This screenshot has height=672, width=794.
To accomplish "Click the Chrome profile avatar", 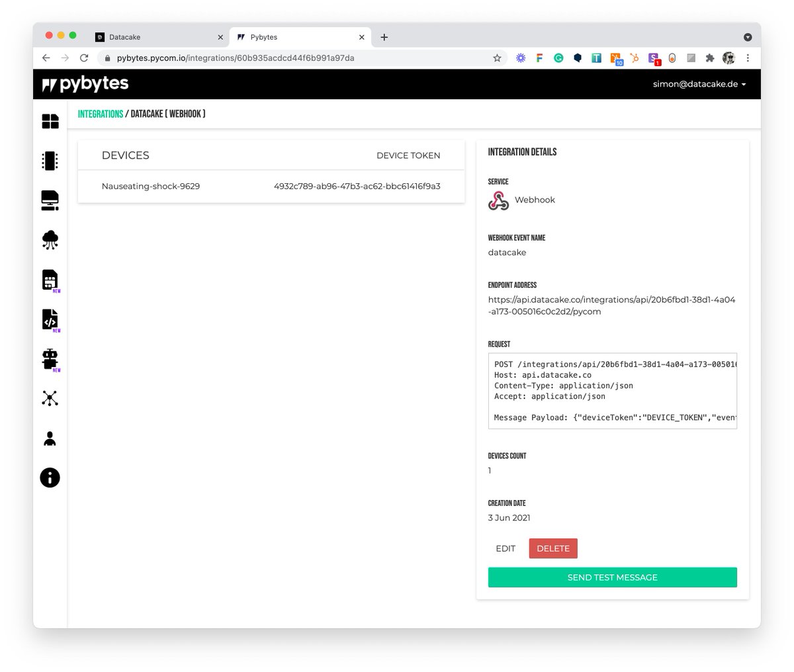I will click(729, 58).
